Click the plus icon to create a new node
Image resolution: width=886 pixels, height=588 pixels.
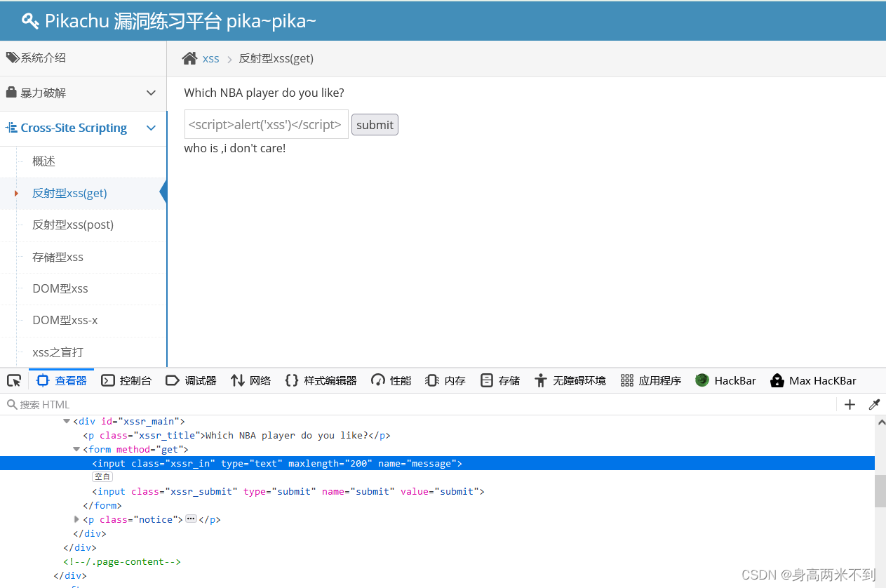(x=850, y=404)
